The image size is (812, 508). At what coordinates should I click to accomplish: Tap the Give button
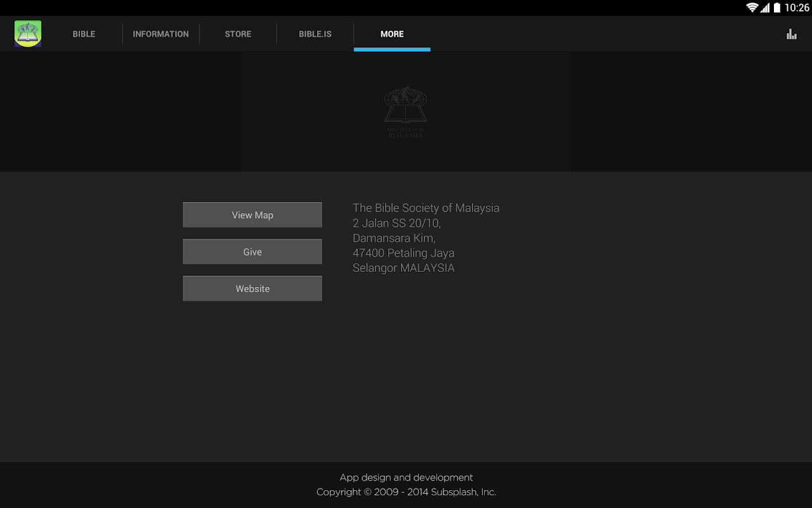pos(252,251)
